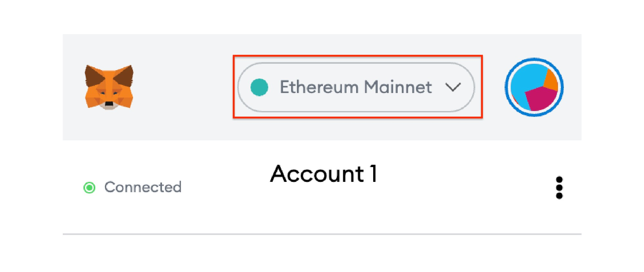The width and height of the screenshot is (644, 272).
Task: Select the Connected text label
Action: pos(143,187)
